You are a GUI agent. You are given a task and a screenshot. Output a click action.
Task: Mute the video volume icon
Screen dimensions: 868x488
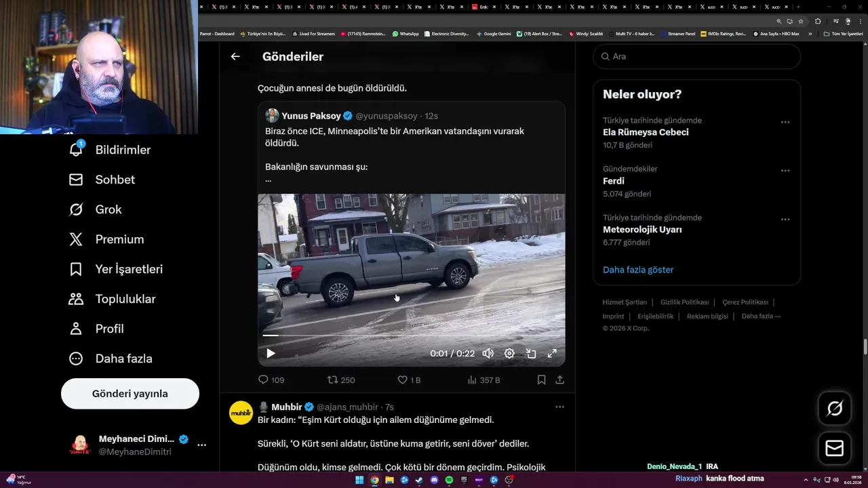point(488,353)
